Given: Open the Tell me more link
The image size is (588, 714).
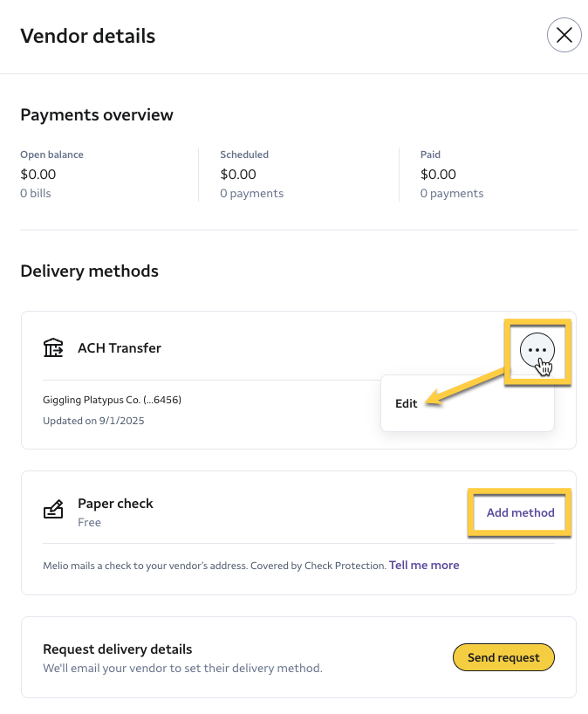Looking at the screenshot, I should [424, 566].
